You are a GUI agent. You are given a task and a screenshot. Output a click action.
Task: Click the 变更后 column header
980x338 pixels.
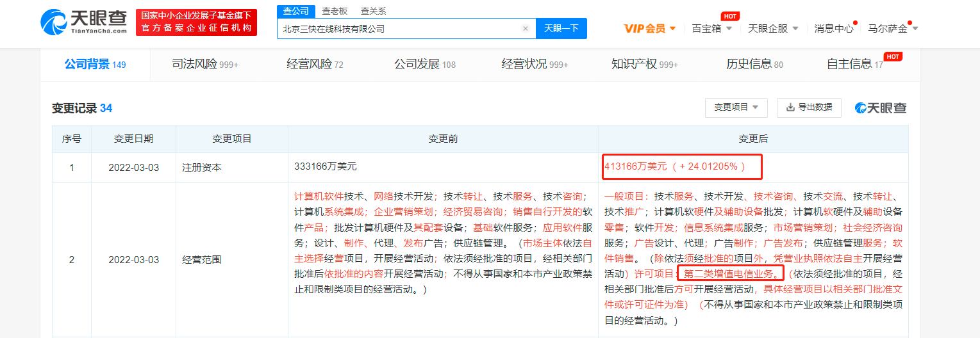tap(753, 139)
